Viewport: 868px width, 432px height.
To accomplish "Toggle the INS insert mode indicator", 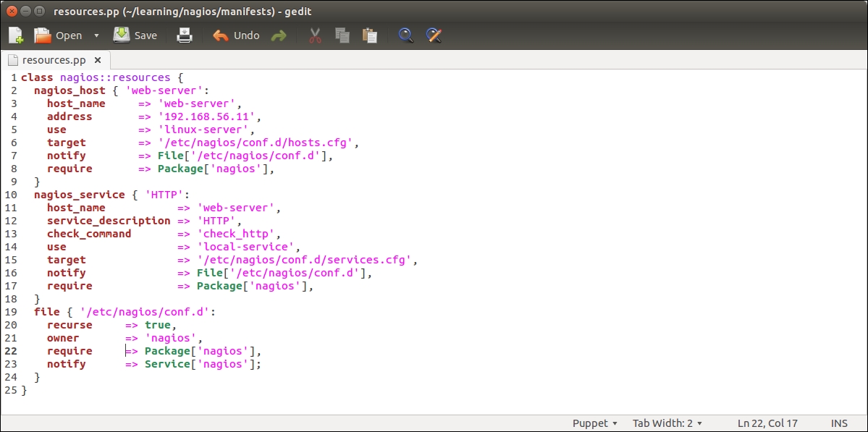I will [x=840, y=423].
